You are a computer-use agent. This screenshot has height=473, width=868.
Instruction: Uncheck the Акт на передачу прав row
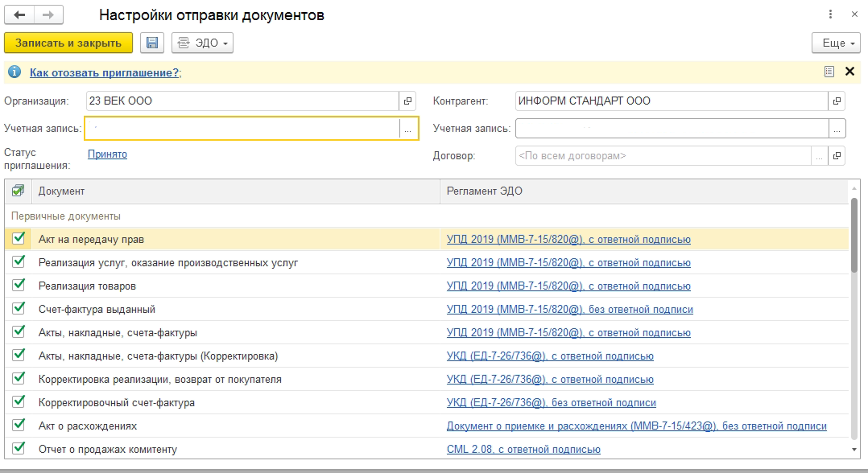[17, 240]
